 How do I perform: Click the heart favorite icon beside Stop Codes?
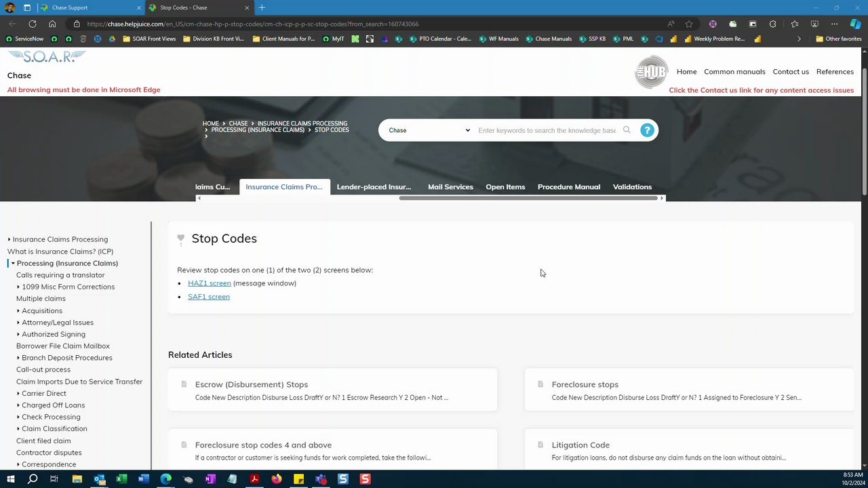coord(180,238)
